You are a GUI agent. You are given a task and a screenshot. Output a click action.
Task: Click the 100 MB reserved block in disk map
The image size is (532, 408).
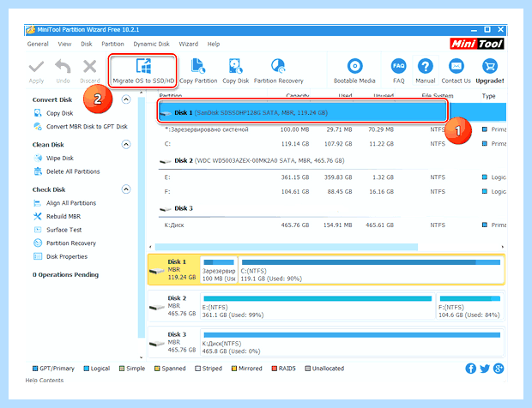coord(219,270)
